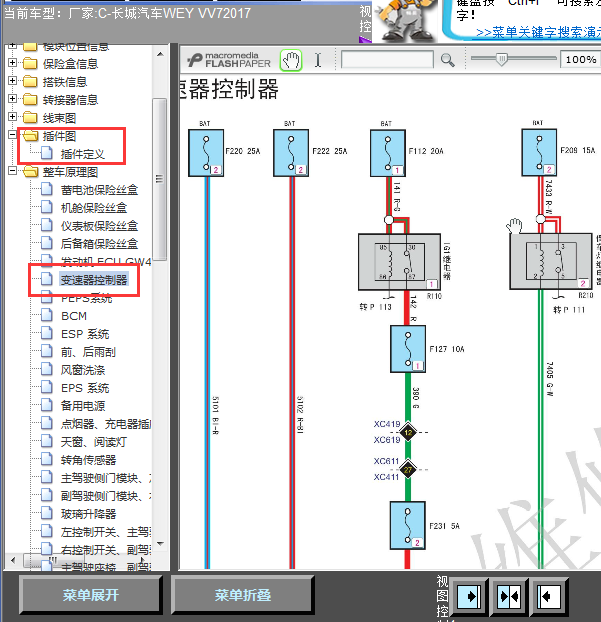
Task: Open 蓄电池保险丝盒 diagram
Action: pyautogui.click(x=99, y=190)
